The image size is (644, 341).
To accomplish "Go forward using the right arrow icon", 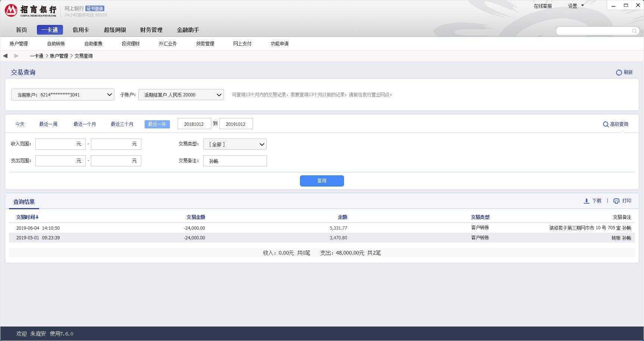I will pos(16,56).
